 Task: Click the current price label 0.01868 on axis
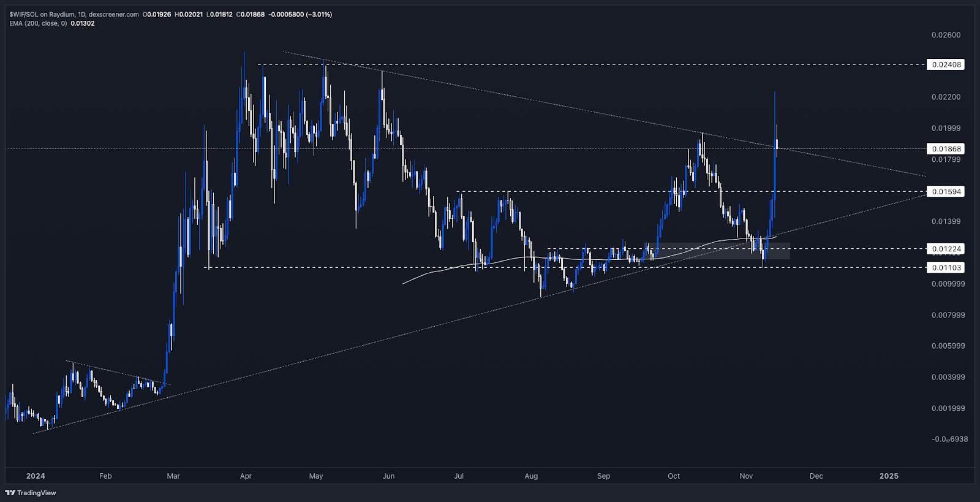pyautogui.click(x=946, y=148)
